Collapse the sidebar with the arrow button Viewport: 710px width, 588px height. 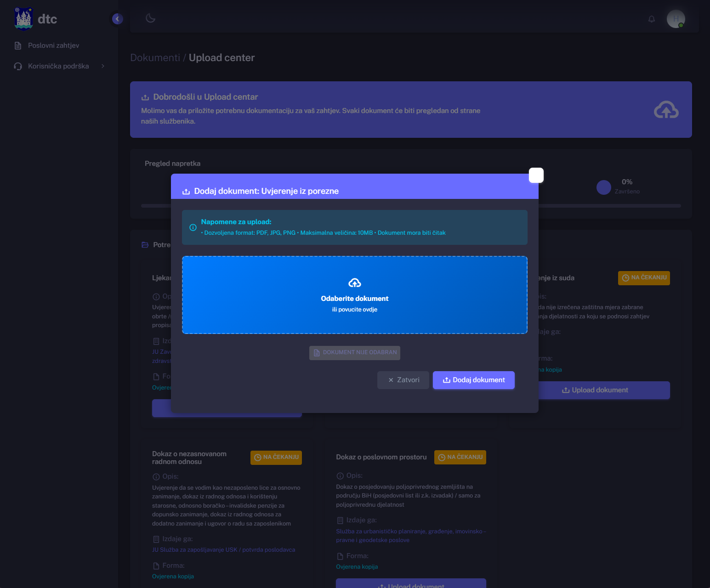click(x=117, y=19)
